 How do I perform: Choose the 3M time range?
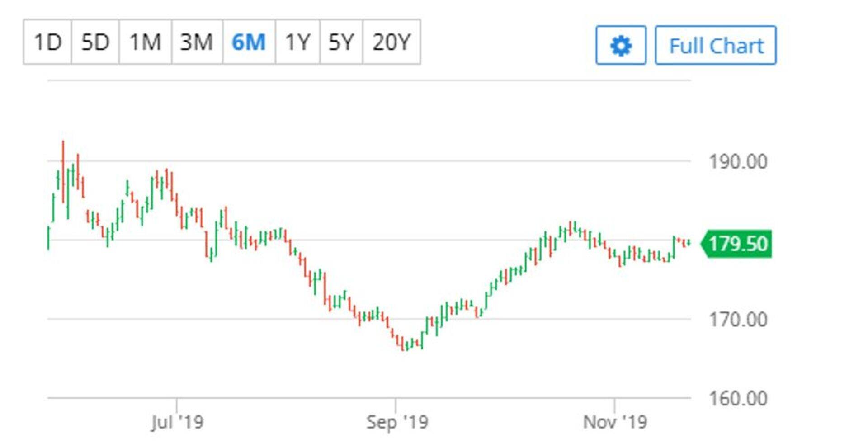tap(197, 42)
